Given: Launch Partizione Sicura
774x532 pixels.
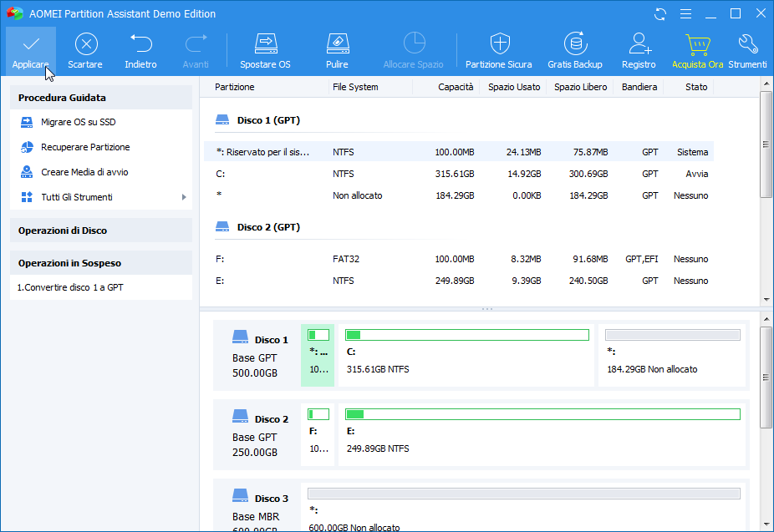Looking at the screenshot, I should click(x=499, y=48).
